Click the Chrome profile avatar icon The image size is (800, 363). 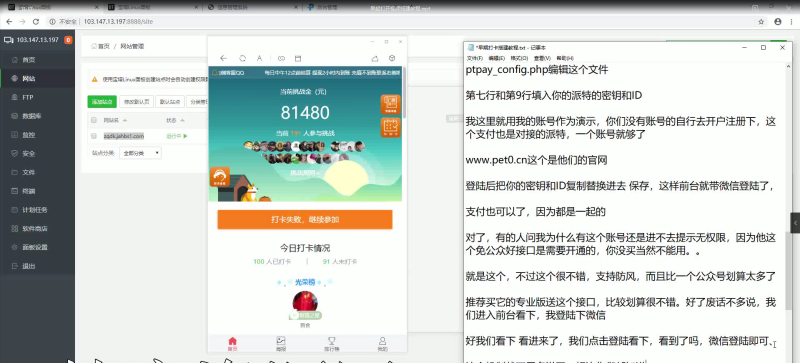point(778,21)
